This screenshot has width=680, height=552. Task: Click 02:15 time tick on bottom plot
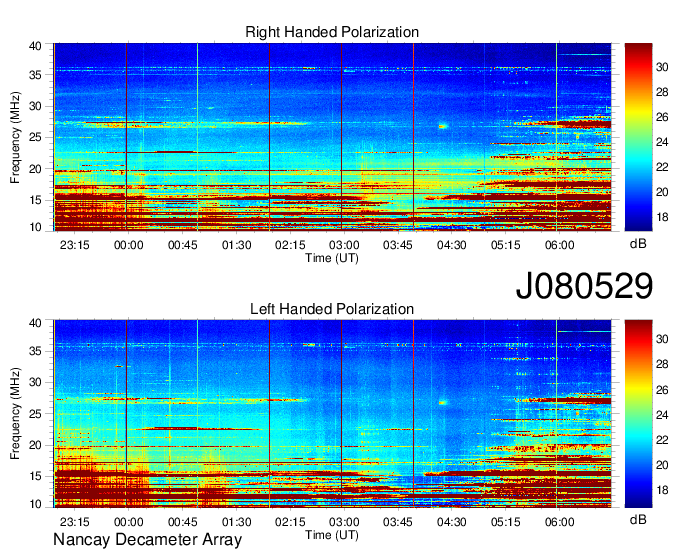pyautogui.click(x=290, y=522)
